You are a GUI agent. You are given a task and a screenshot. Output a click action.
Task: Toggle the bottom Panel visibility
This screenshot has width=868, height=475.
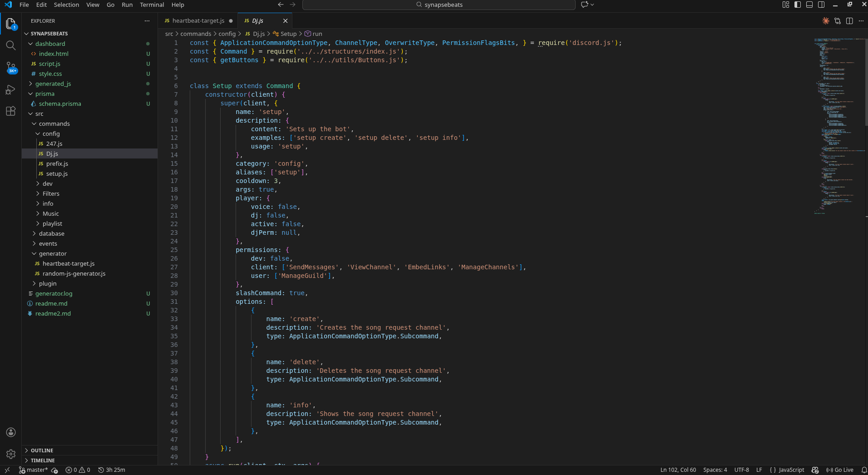pos(809,5)
